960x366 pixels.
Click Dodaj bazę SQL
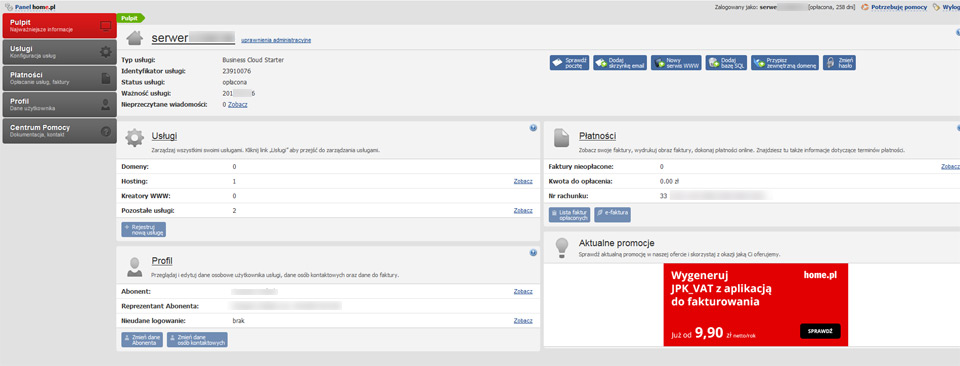coord(727,62)
